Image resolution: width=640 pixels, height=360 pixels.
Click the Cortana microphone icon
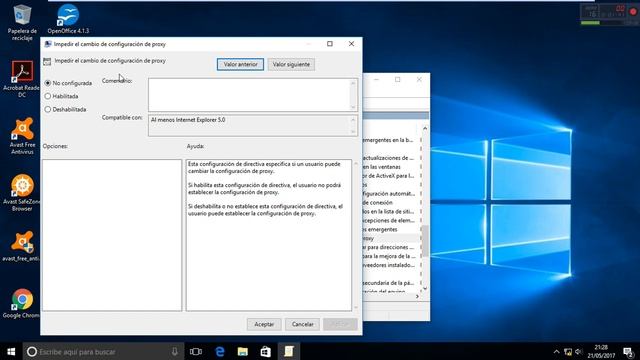coord(175,351)
